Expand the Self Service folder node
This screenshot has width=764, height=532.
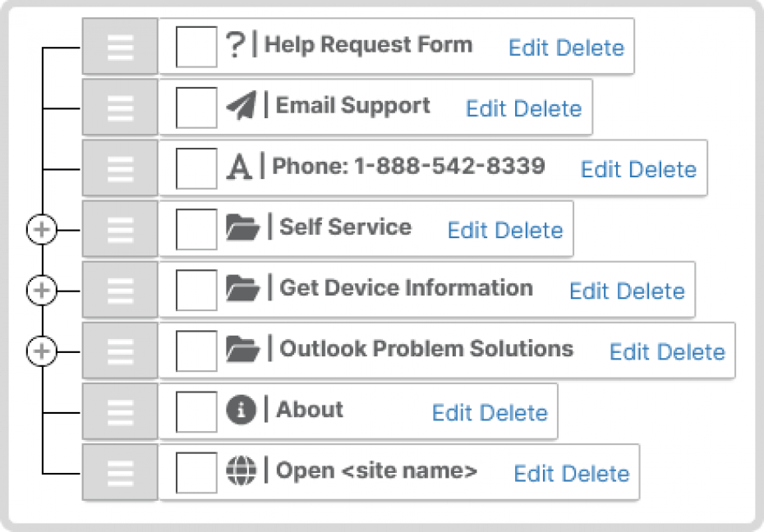41,229
